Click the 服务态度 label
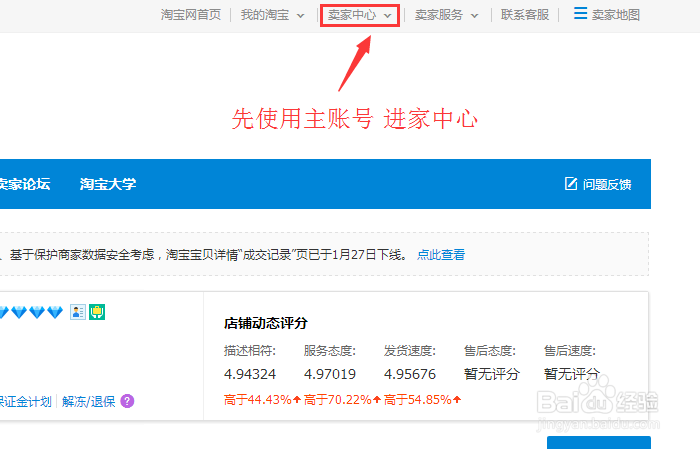Image resolution: width=700 pixels, height=449 pixels. click(x=330, y=351)
